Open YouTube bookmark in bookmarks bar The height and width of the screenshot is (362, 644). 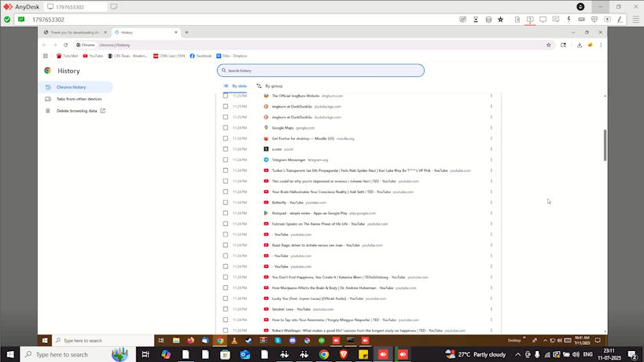click(93, 56)
